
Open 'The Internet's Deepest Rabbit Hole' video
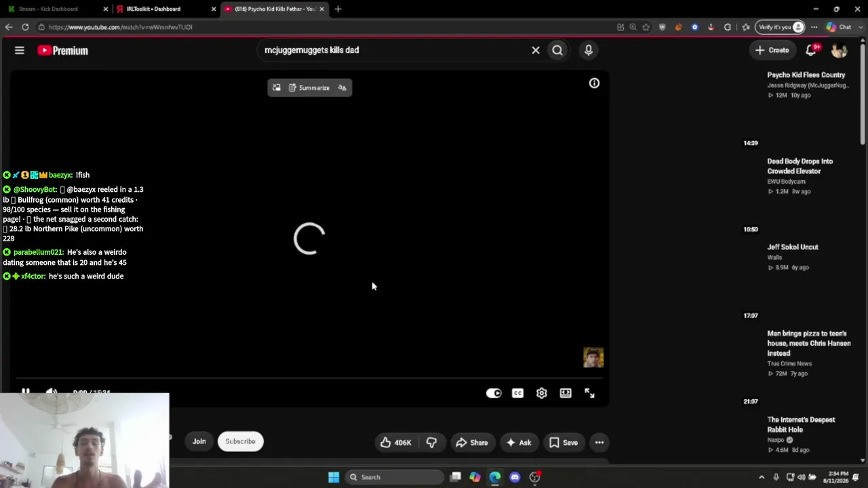(x=801, y=424)
